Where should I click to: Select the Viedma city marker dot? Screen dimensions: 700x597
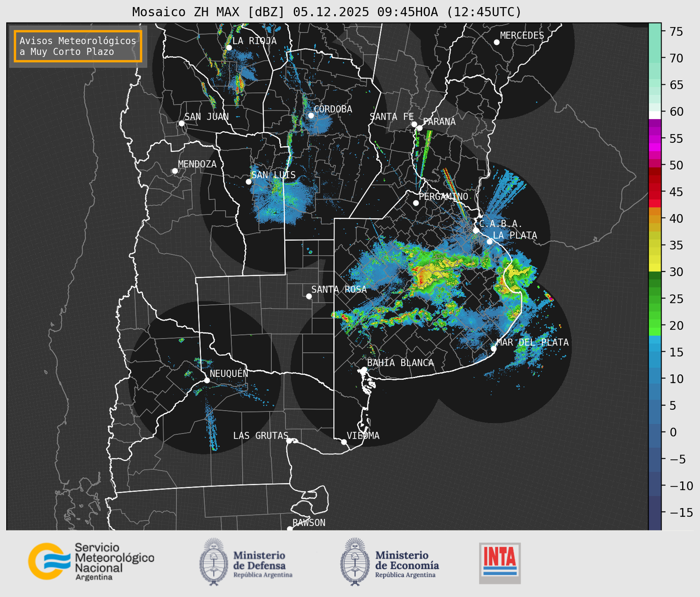[x=344, y=442]
